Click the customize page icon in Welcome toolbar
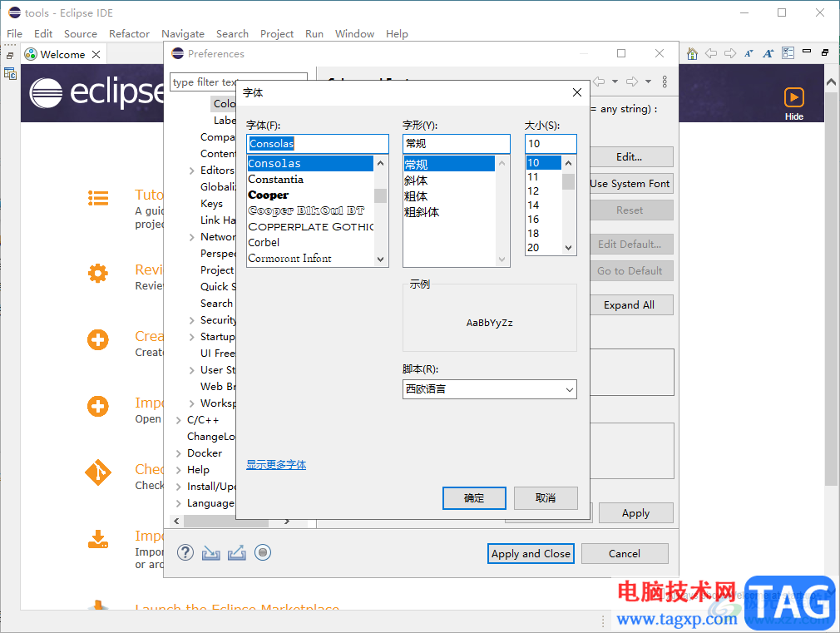 pyautogui.click(x=788, y=52)
